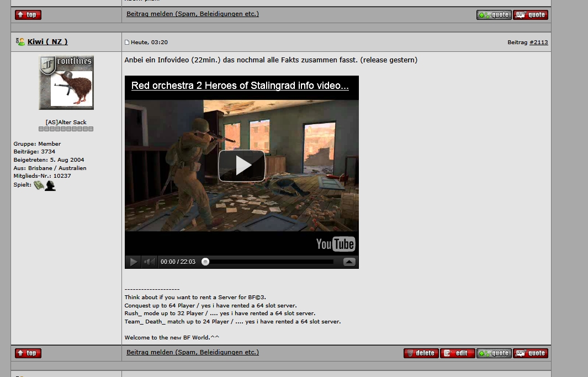Click the text 'Aus: Brisbane / Australien'
This screenshot has height=377, width=588.
50,168
